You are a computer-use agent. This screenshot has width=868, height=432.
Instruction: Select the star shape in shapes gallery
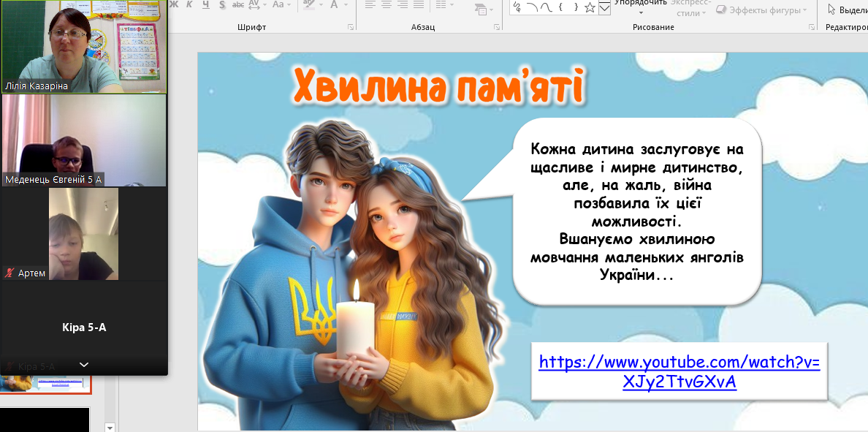coord(590,7)
